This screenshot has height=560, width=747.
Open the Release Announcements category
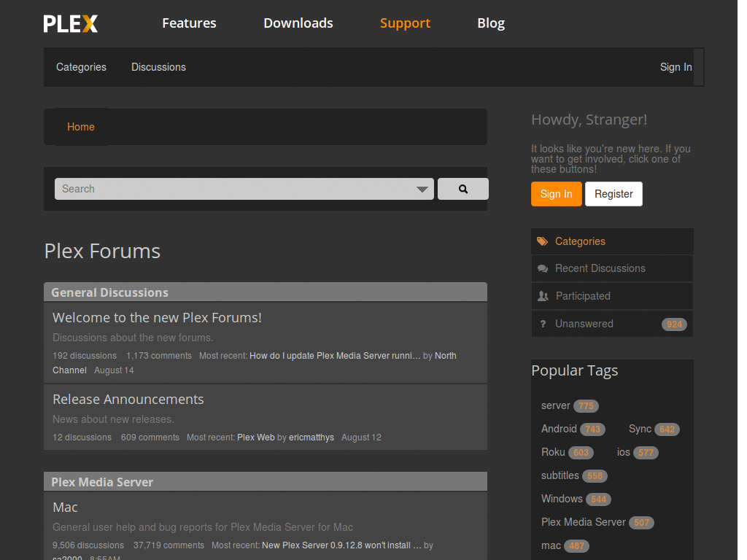point(128,399)
